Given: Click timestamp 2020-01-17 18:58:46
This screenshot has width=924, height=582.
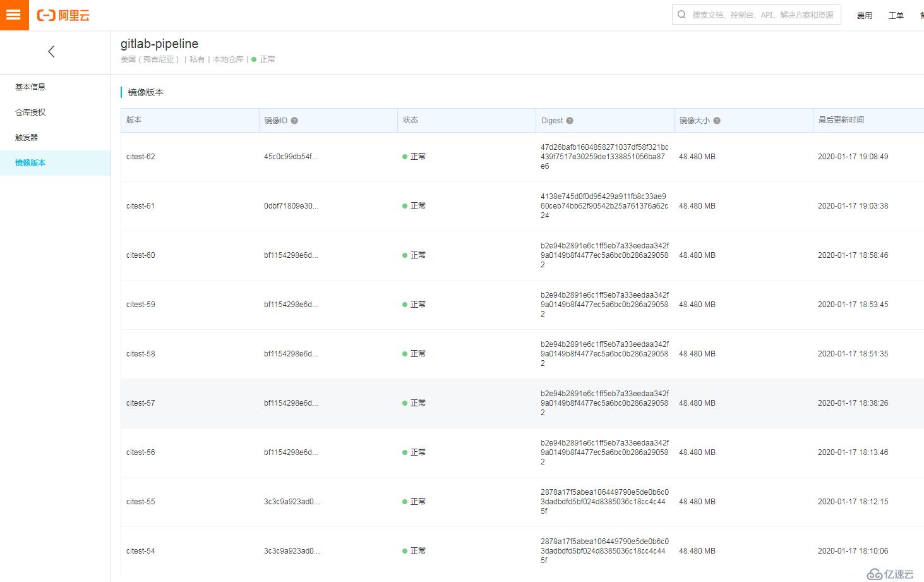Looking at the screenshot, I should click(x=853, y=255).
